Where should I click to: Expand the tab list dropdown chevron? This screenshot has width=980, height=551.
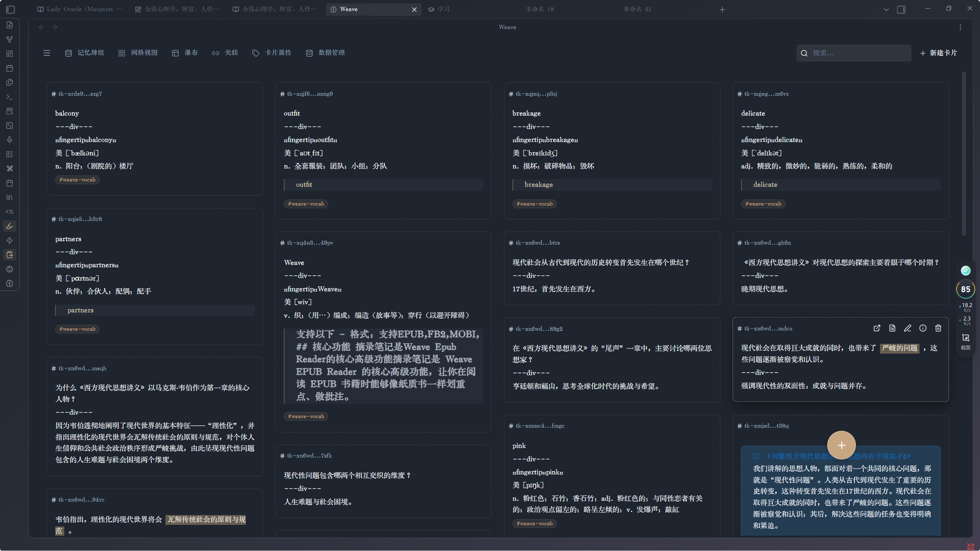[886, 10]
